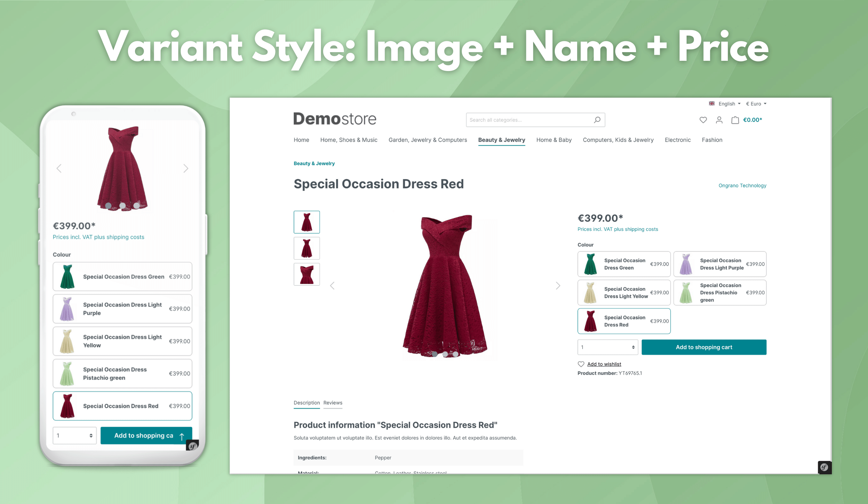Screen dimensions: 868x504
Task: Open Home & Baby category
Action: pos(554,140)
